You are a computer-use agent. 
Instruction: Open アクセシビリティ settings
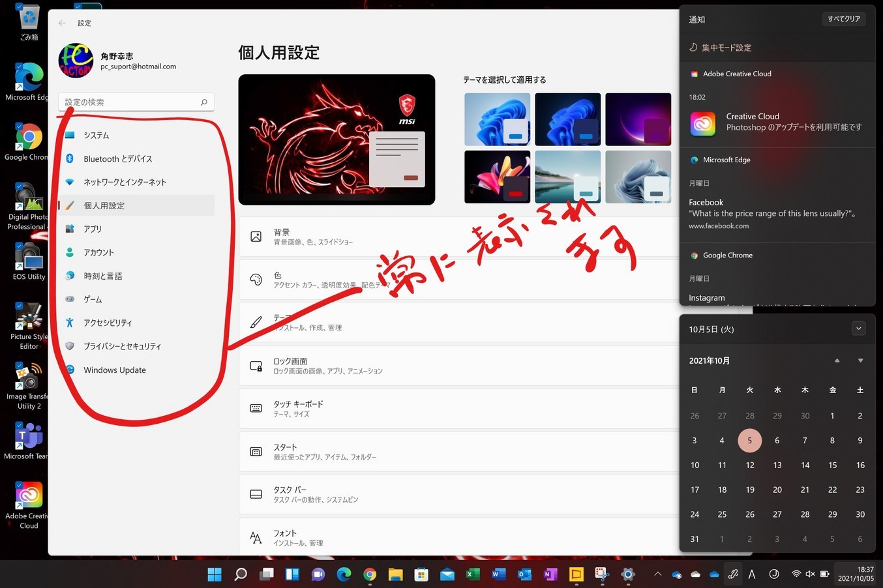click(x=136, y=323)
